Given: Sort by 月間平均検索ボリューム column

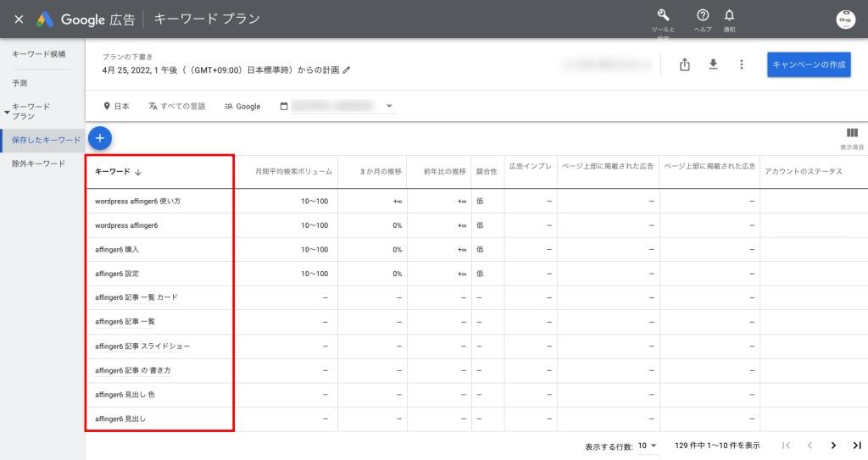Looking at the screenshot, I should 293,172.
